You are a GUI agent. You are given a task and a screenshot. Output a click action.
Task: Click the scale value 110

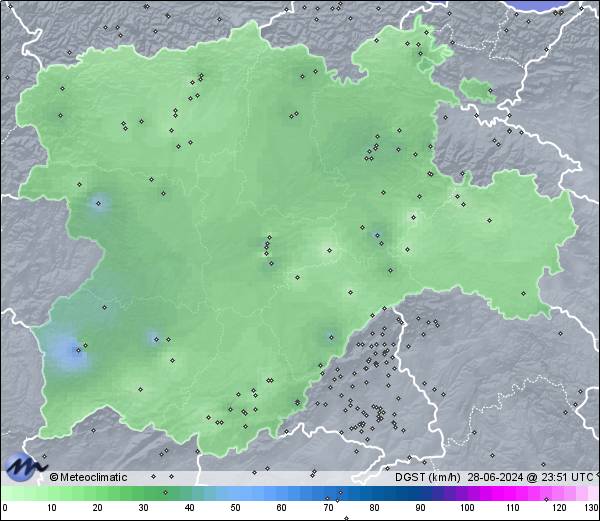[x=513, y=508]
